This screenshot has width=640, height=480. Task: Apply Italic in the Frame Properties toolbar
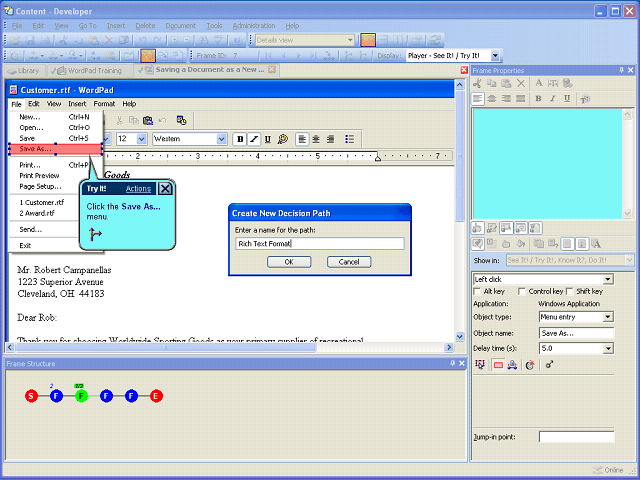[x=553, y=98]
